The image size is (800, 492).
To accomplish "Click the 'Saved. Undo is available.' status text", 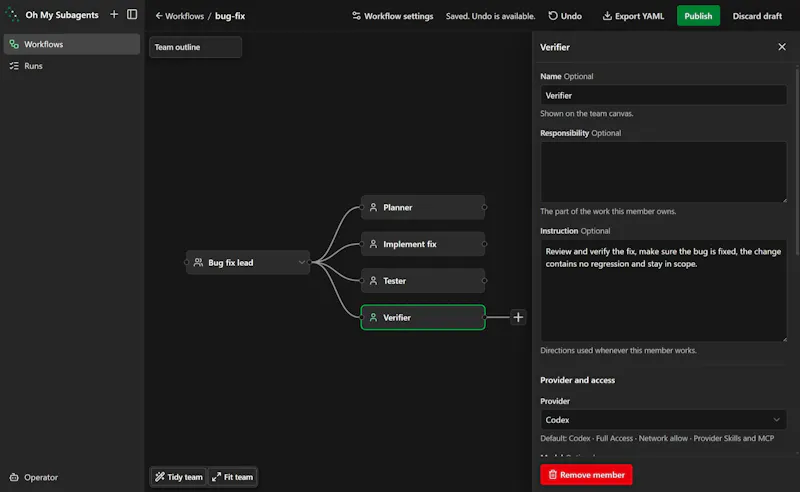I will (x=490, y=16).
